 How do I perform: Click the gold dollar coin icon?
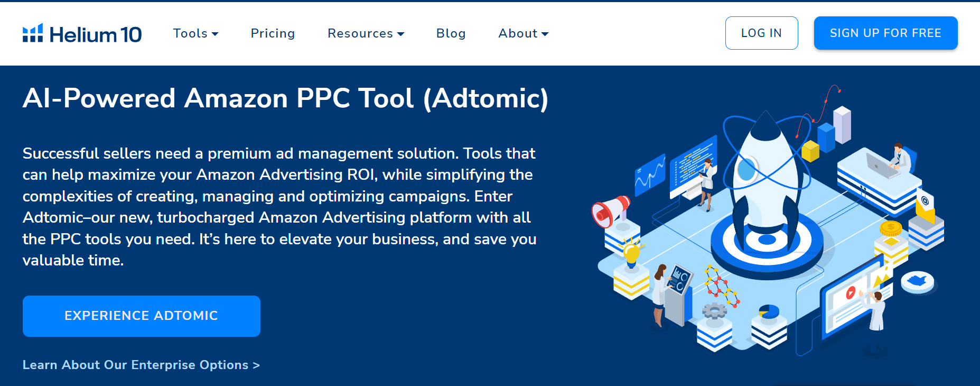pyautogui.click(x=891, y=228)
